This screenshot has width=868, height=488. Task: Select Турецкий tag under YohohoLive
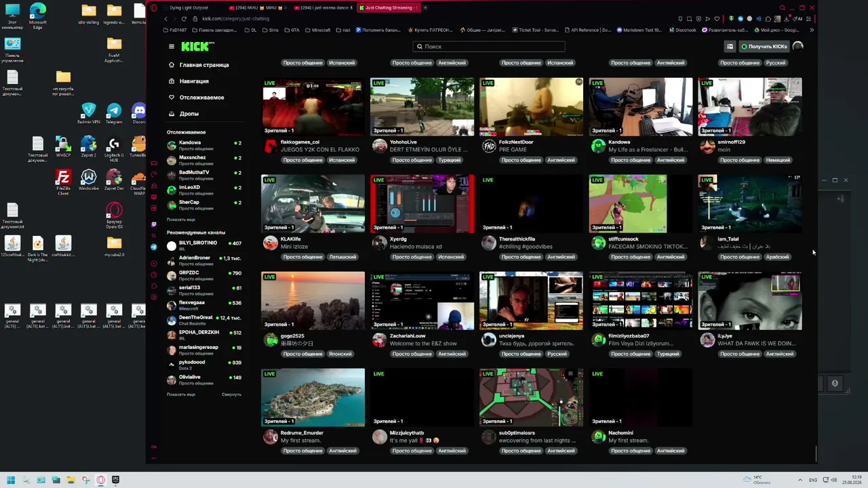pyautogui.click(x=451, y=160)
